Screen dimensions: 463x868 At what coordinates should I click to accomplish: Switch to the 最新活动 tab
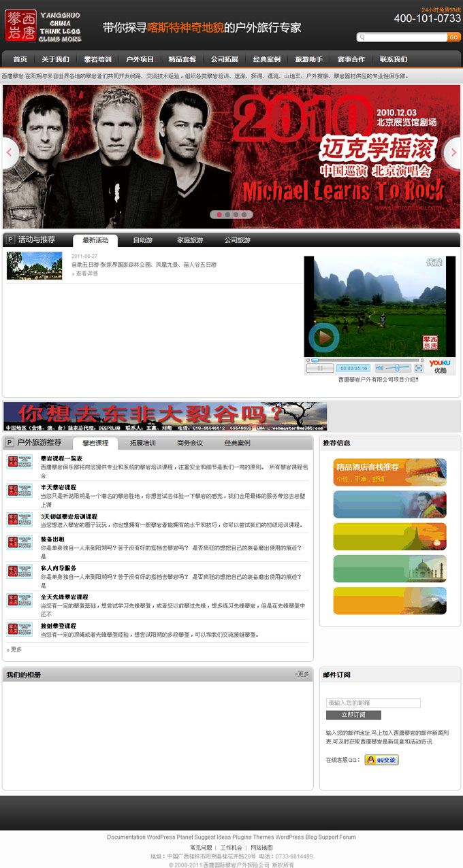[95, 240]
